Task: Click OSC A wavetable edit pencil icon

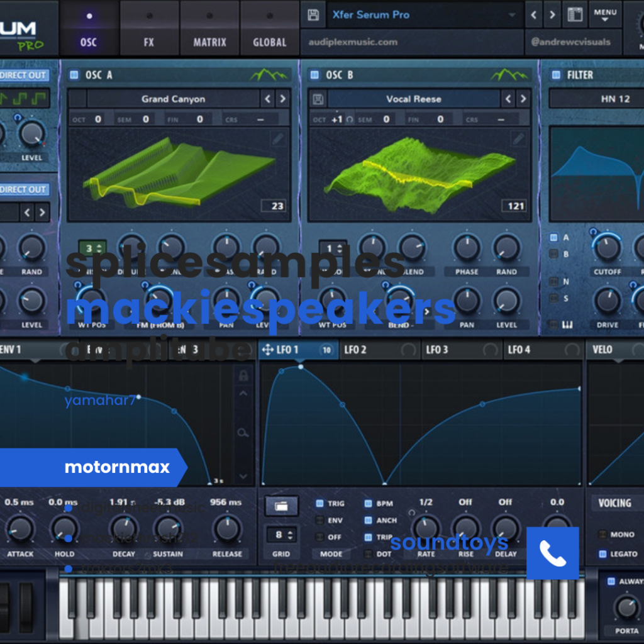Action: (278, 139)
